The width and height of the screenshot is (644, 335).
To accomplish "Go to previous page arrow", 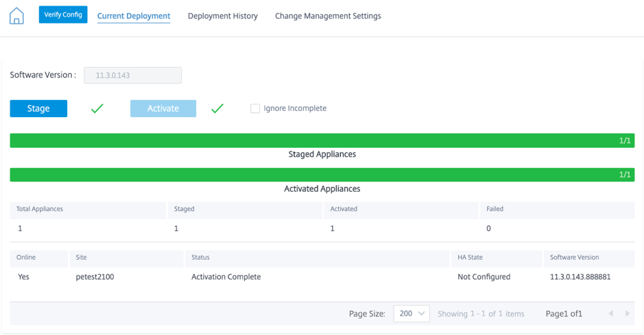I will click(x=610, y=314).
